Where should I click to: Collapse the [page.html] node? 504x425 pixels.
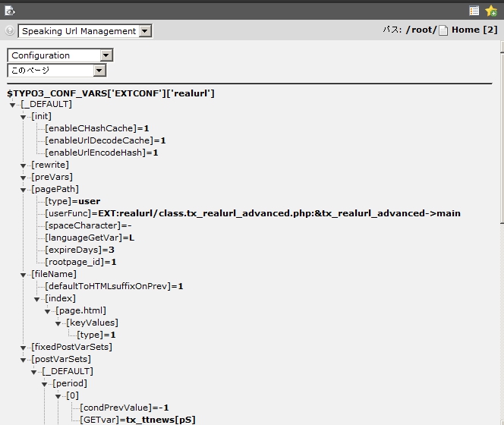pos(47,311)
